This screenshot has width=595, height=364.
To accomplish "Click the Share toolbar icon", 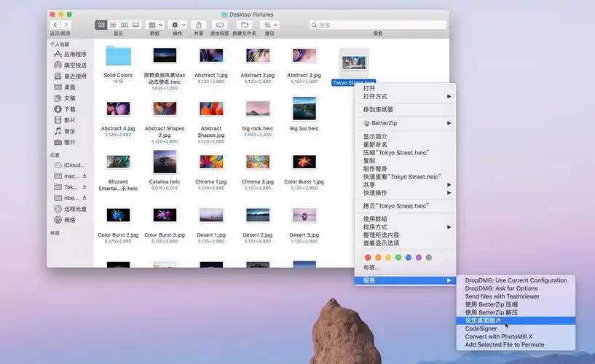I will [199, 25].
